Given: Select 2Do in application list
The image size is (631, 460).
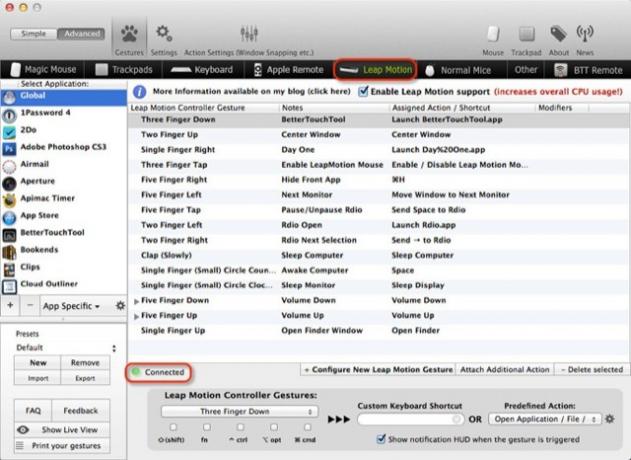Looking at the screenshot, I should (64, 130).
